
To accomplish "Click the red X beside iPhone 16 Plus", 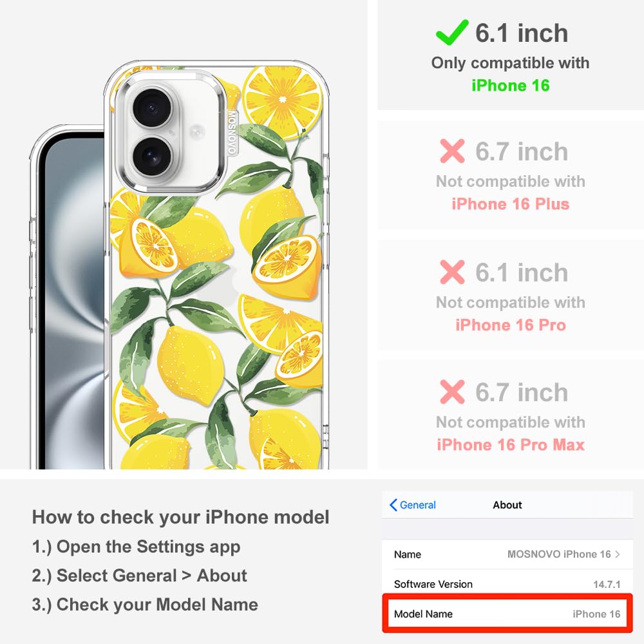I will [452, 151].
